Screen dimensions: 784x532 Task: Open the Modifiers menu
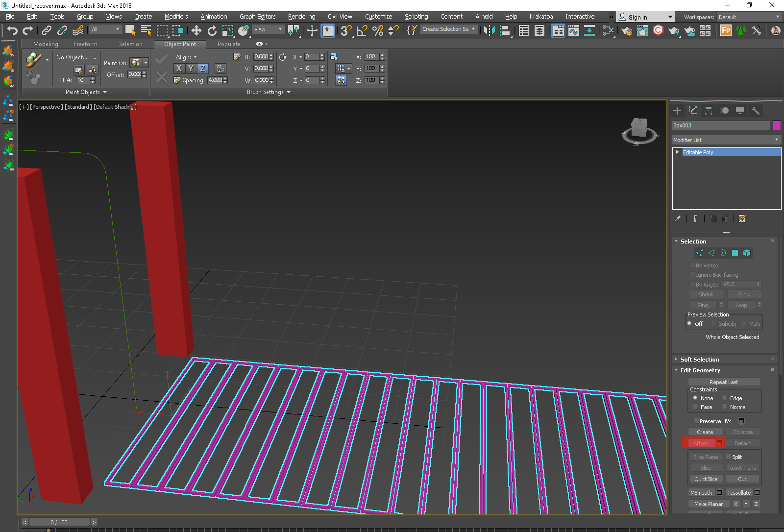(x=176, y=16)
